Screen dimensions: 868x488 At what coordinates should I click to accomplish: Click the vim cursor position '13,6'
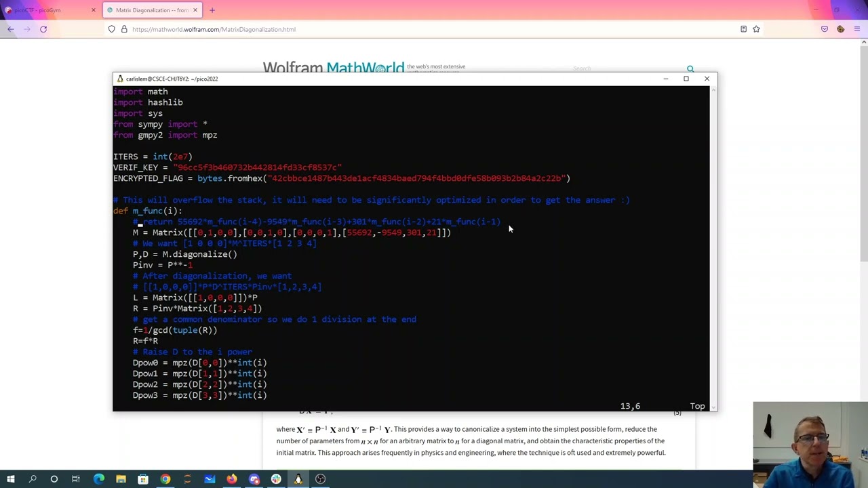(x=630, y=406)
